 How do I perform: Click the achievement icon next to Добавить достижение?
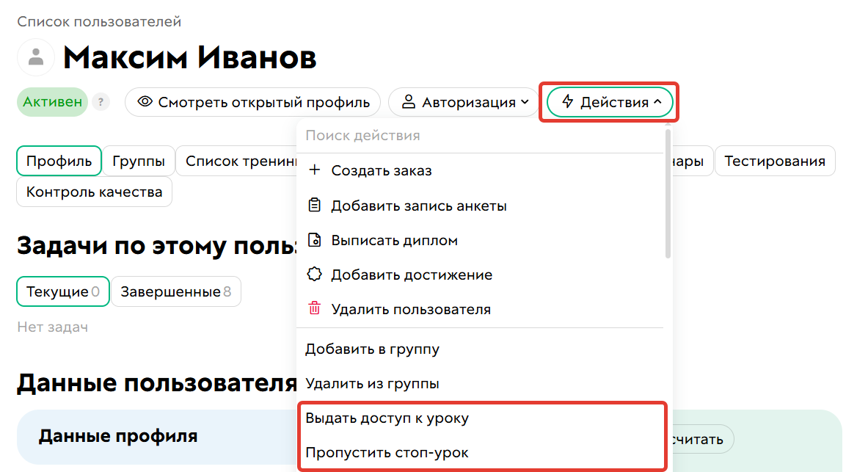click(316, 274)
